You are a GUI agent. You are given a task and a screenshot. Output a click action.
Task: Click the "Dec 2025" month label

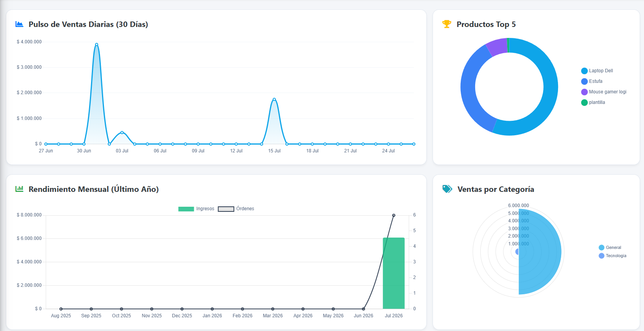point(182,316)
